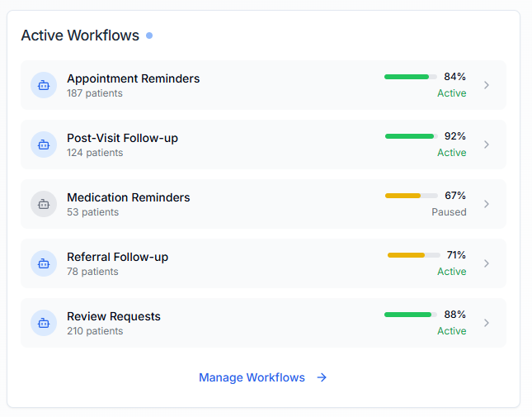This screenshot has height=417, width=532.
Task: Click the Post-Visit Follow-up Active status
Action: click(451, 153)
